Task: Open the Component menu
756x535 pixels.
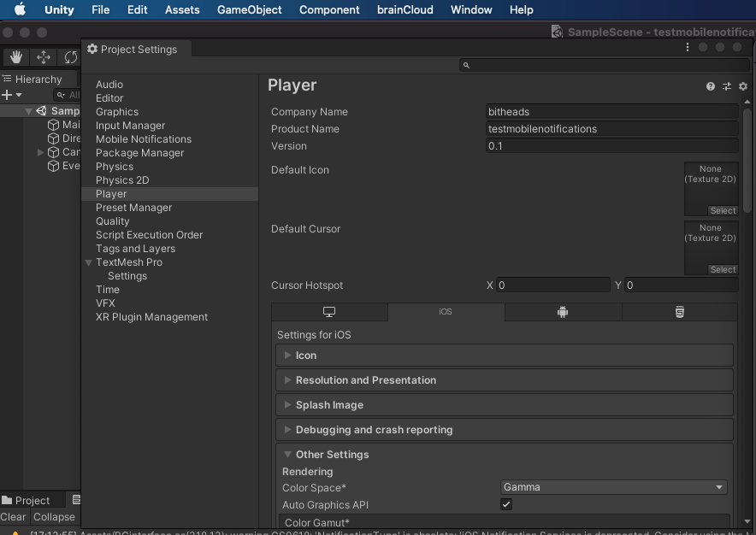Action: tap(329, 9)
